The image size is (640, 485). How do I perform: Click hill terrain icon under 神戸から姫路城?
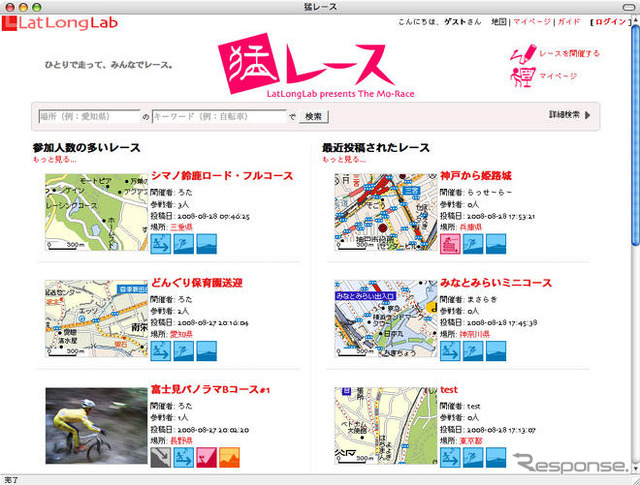[x=496, y=244]
